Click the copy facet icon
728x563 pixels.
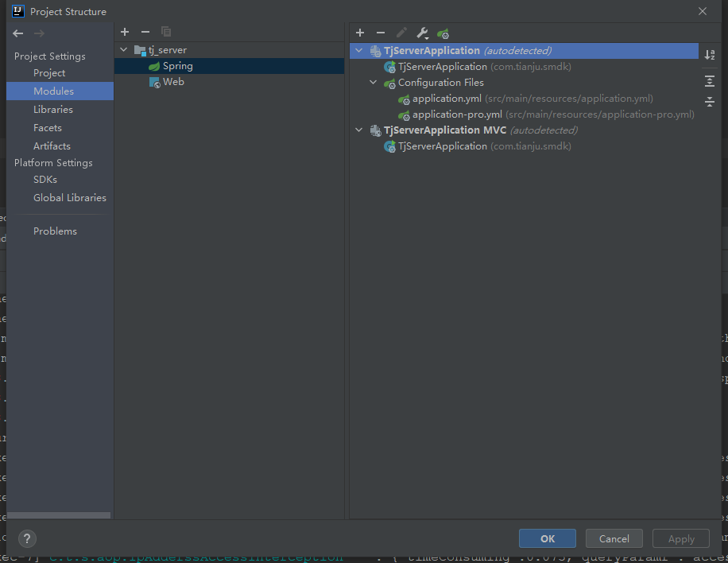[166, 32]
